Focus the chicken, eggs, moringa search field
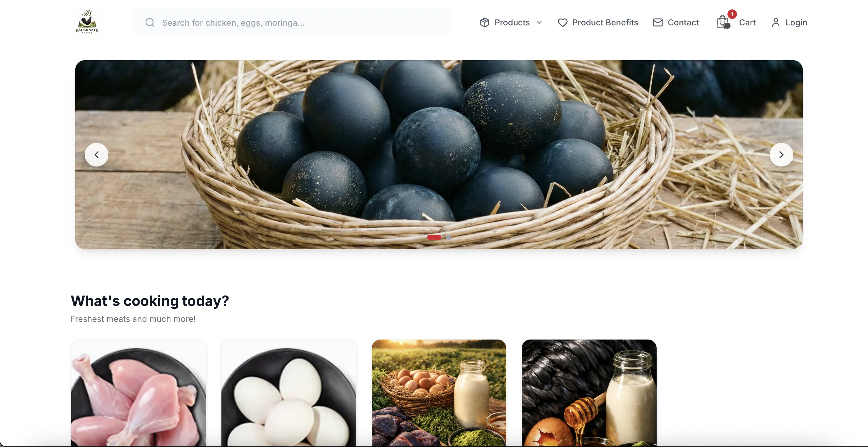This screenshot has height=447, width=868. point(291,22)
